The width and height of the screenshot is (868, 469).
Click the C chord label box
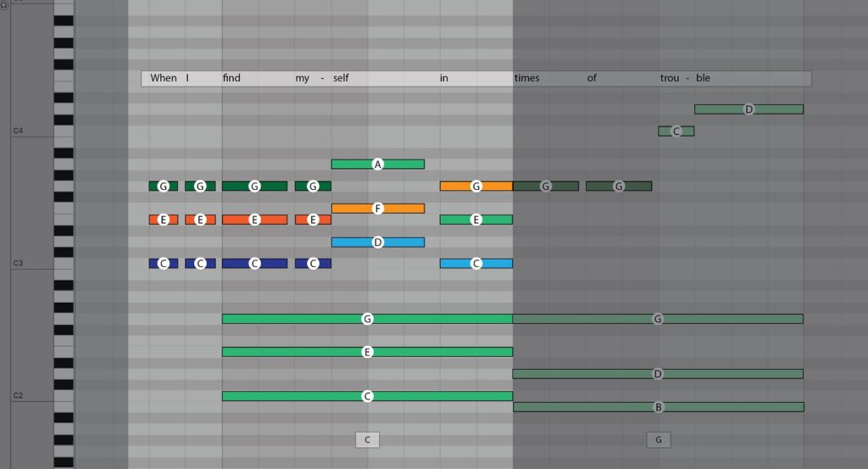click(367, 439)
